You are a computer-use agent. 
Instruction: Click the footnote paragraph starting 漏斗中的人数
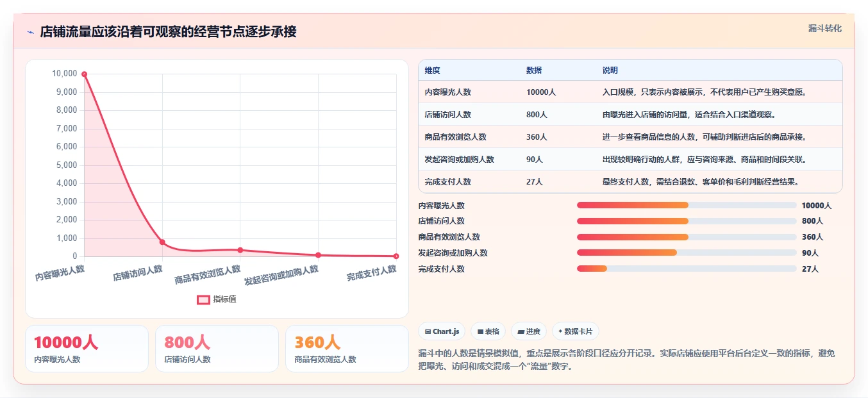tap(626, 360)
